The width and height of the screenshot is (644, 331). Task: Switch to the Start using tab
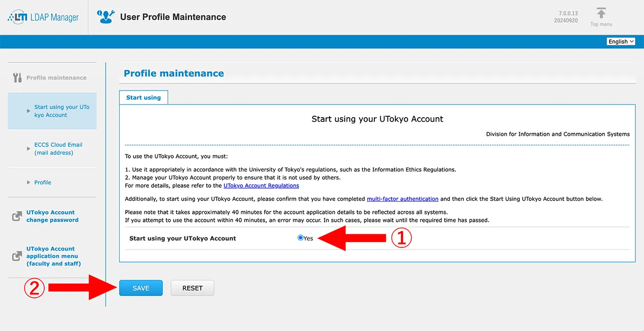coord(143,98)
